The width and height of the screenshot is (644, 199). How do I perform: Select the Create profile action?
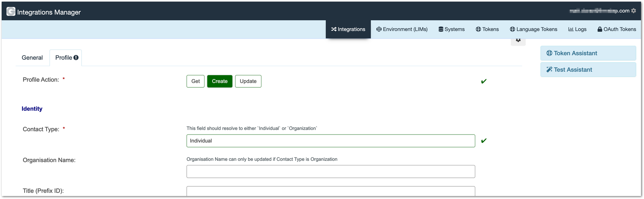(220, 81)
